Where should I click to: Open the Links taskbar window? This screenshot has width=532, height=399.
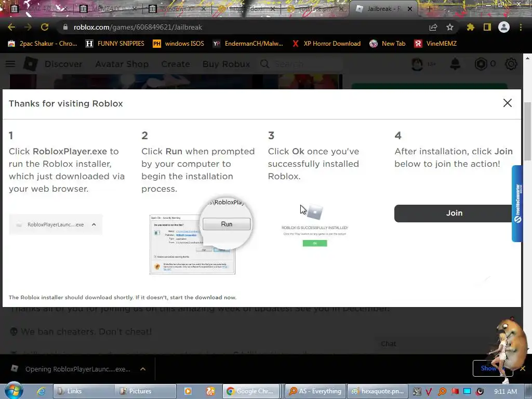point(84,391)
